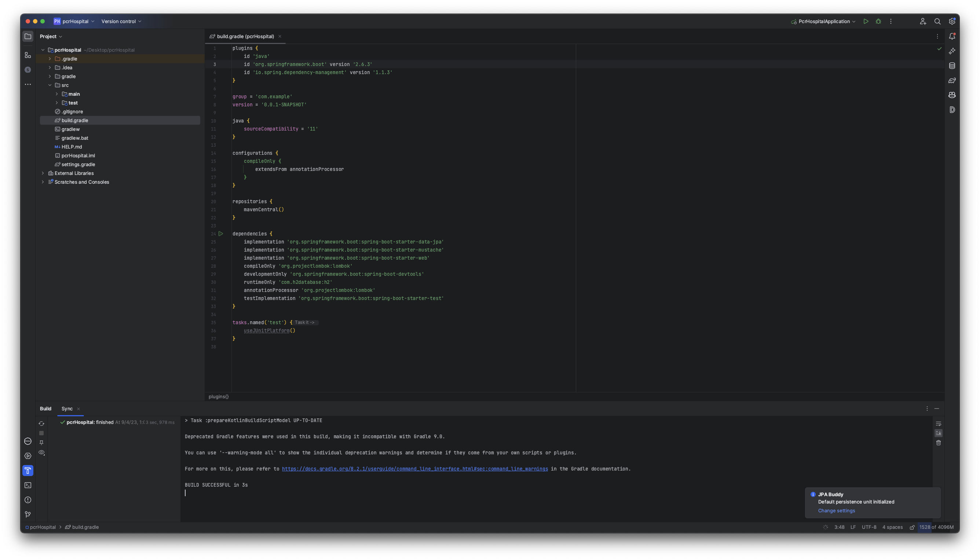Toggle scroll to end of build output

tap(939, 433)
